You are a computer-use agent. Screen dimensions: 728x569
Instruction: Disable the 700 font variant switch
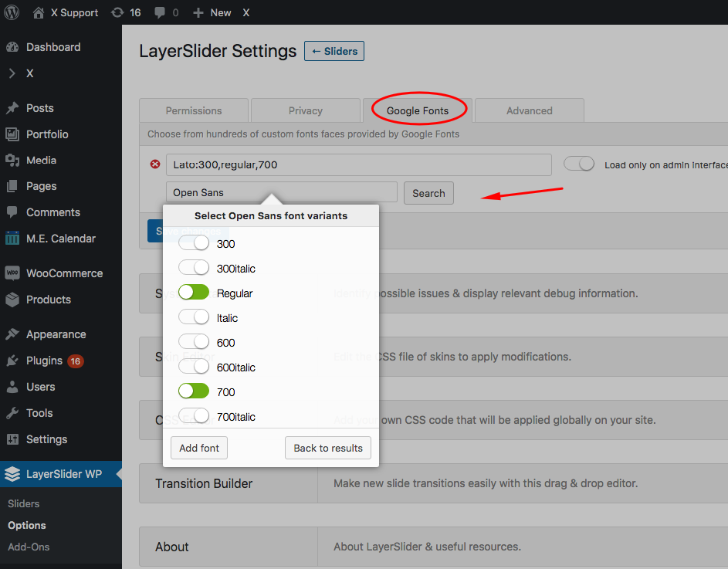click(194, 391)
